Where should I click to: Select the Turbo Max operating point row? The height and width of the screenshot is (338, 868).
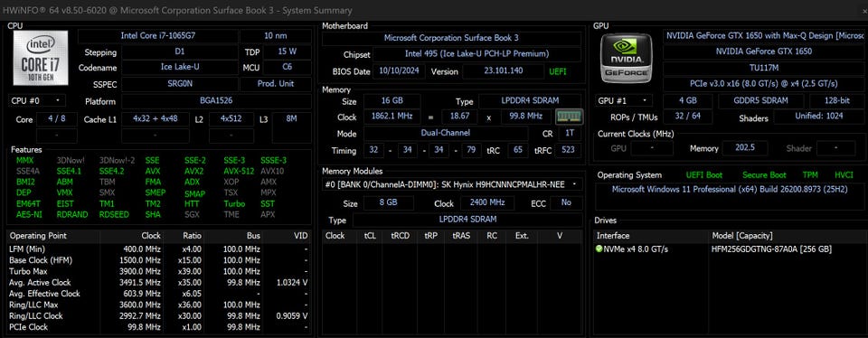point(158,272)
